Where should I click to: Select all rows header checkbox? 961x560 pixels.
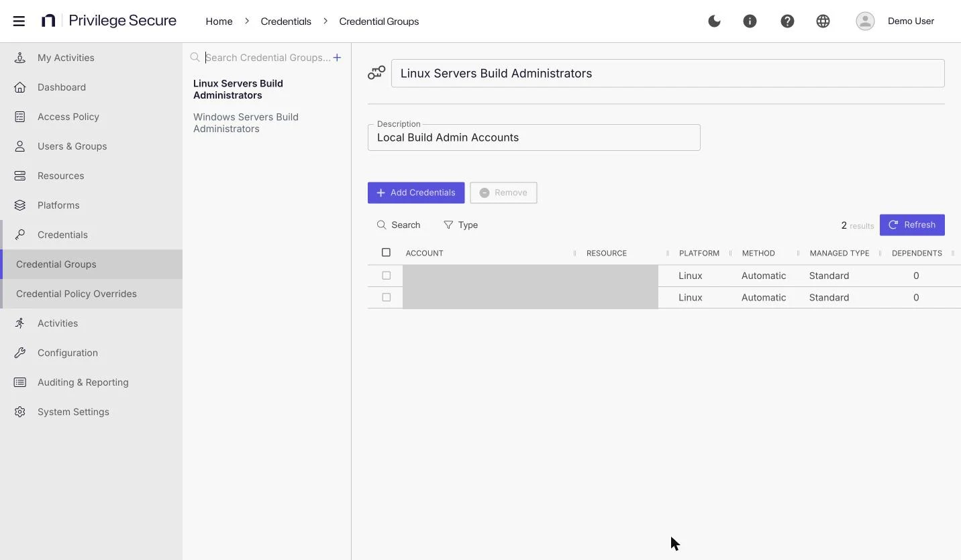click(386, 252)
